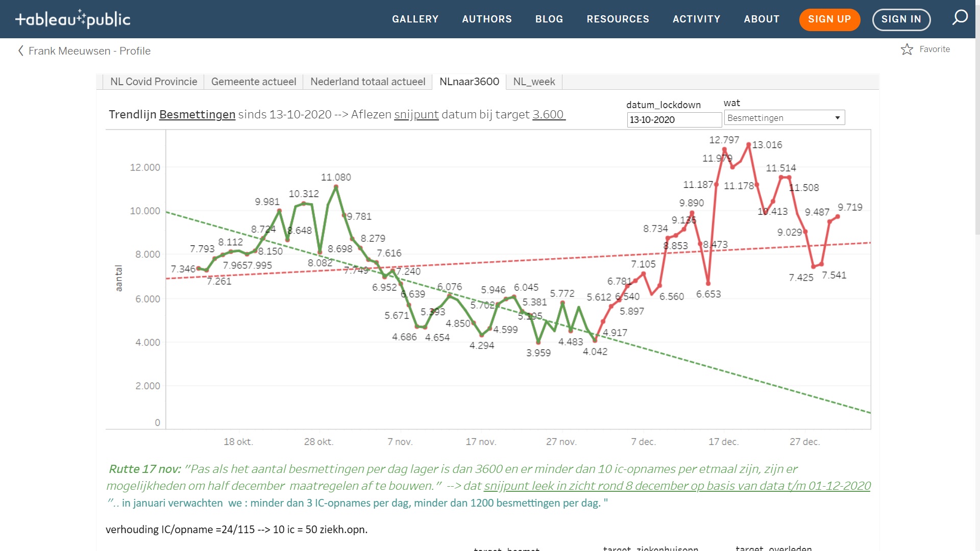Go to Frank Meeuwsen's profile link

pos(89,51)
